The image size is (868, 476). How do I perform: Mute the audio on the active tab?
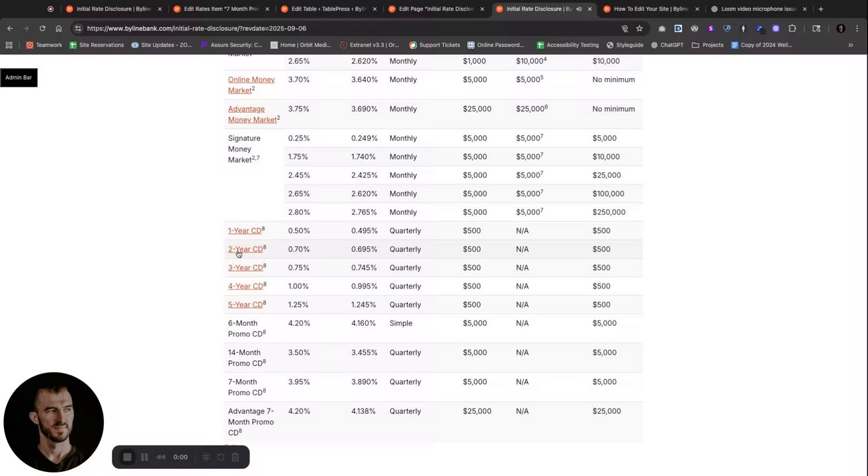(x=578, y=9)
